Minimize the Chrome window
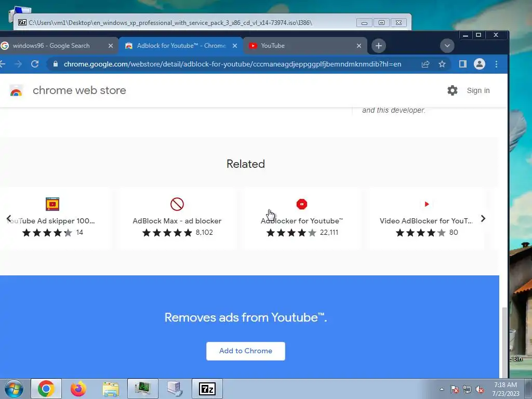The height and width of the screenshot is (399, 532). coord(465,35)
